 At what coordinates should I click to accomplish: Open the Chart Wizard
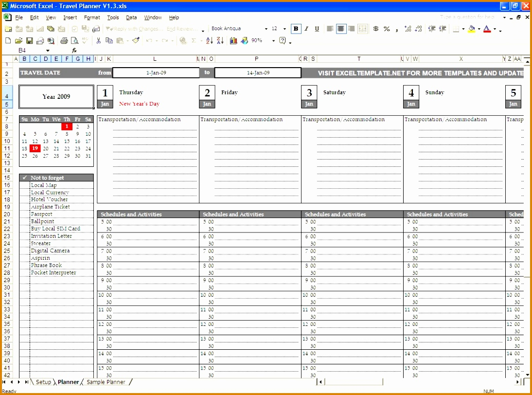coord(233,41)
